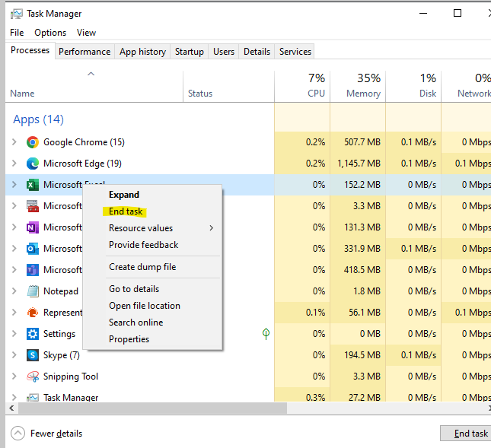Viewport: 491px width, 448px height.
Task: Select the Processes tab
Action: click(x=30, y=50)
